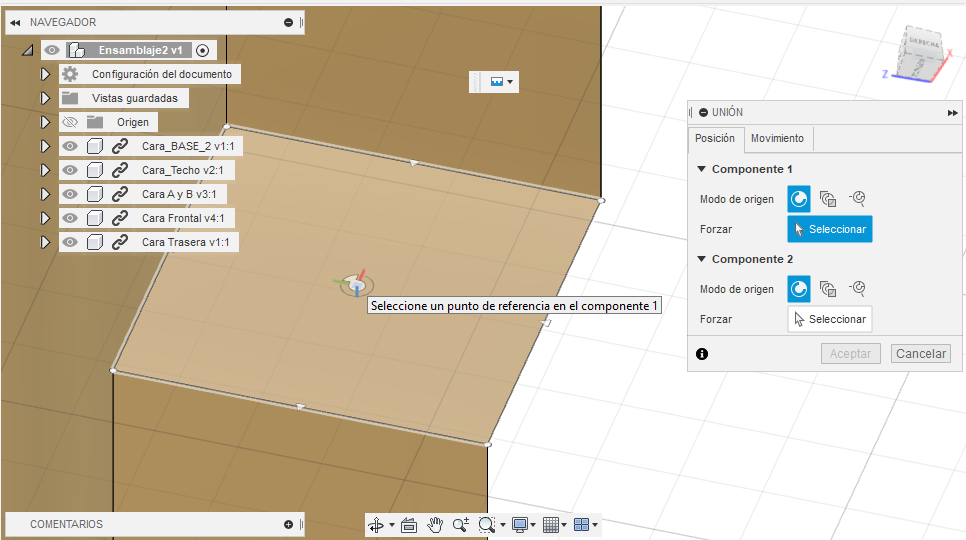Select simple origin mode for Componente 1

pyautogui.click(x=799, y=199)
